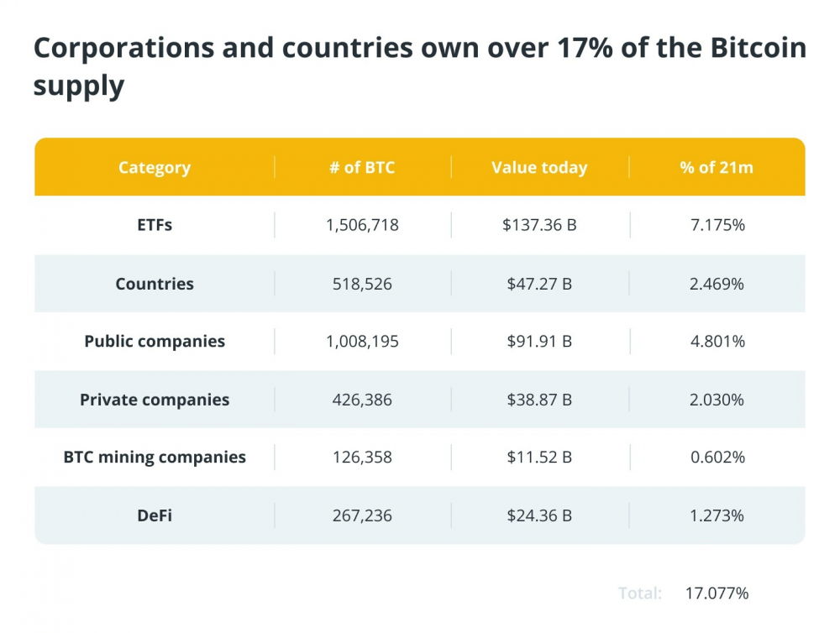Select the Private companies row label
The image size is (840, 633).
point(155,400)
